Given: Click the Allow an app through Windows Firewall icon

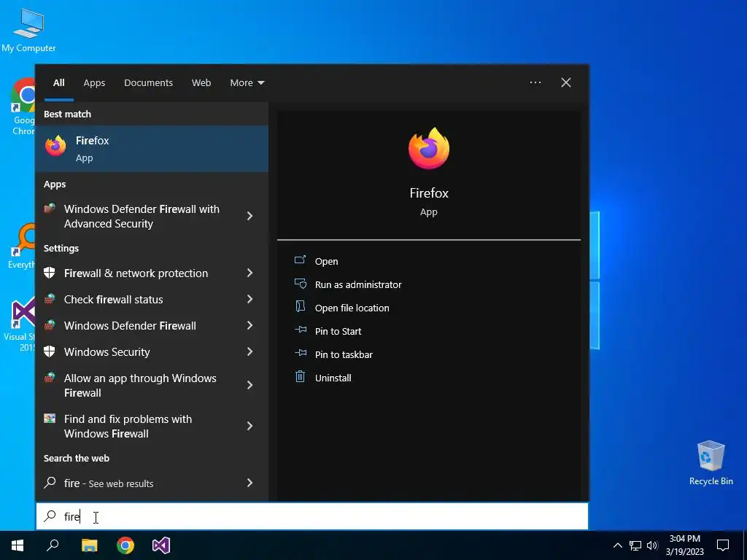Looking at the screenshot, I should [x=50, y=378].
